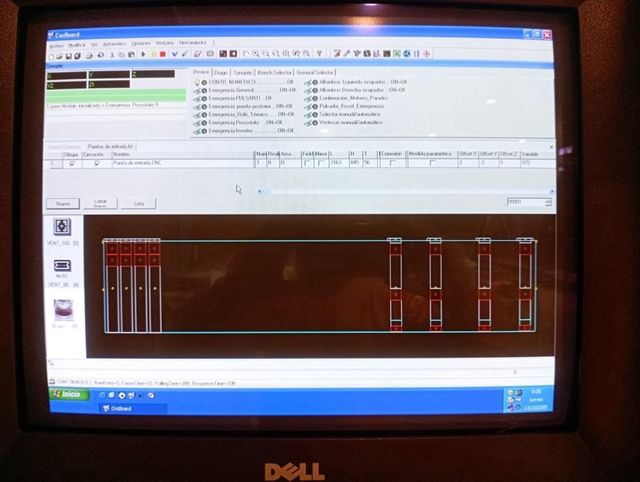640x482 pixels.
Task: Click the 'Emergencia Inverter' status line
Action: pos(244,131)
